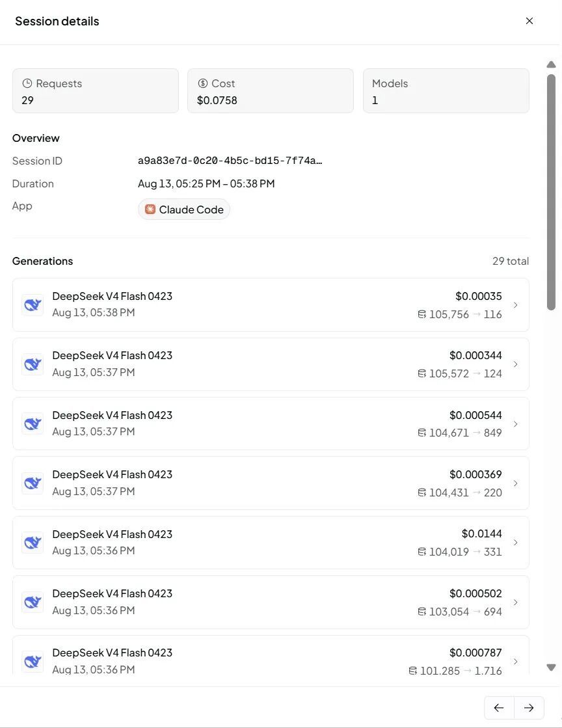Click DeepSeek icon on the $0.0144 generation
Viewport: 562px width, 728px height.
33,543
